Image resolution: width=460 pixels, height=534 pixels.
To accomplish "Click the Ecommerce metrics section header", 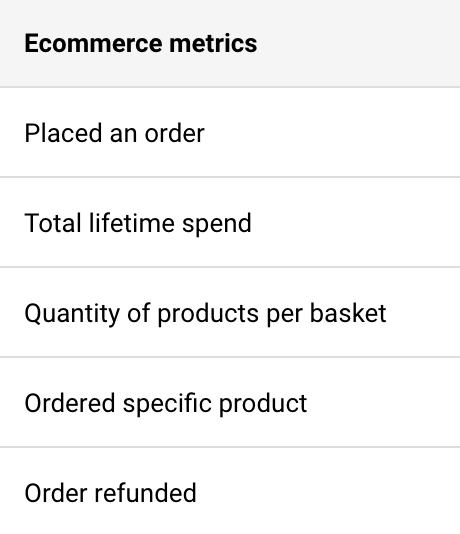I will tap(230, 43).
